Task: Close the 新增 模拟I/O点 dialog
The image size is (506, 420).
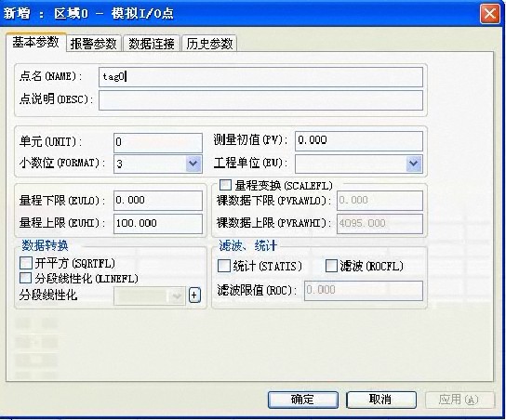Action: tap(490, 14)
